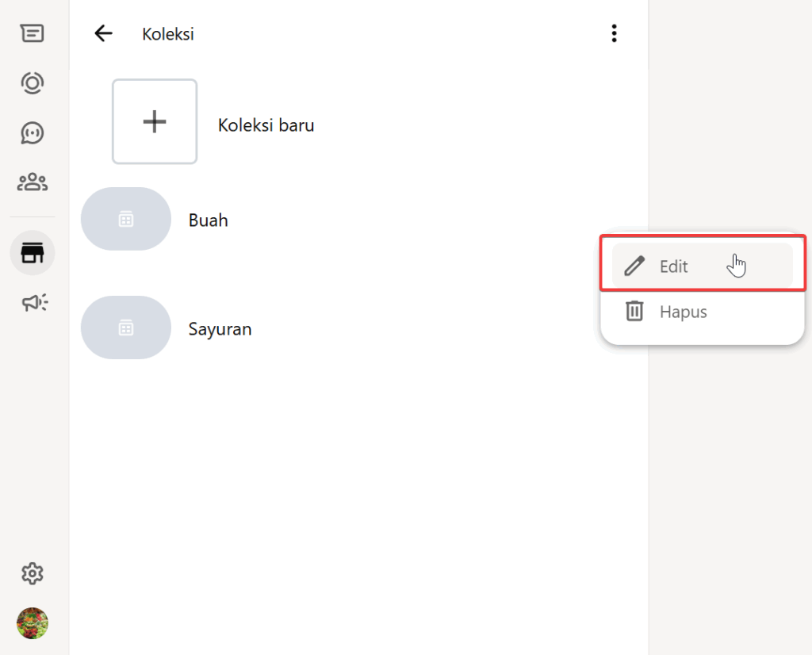The height and width of the screenshot is (655, 812).
Task: Open the Communities people icon
Action: pos(33,182)
